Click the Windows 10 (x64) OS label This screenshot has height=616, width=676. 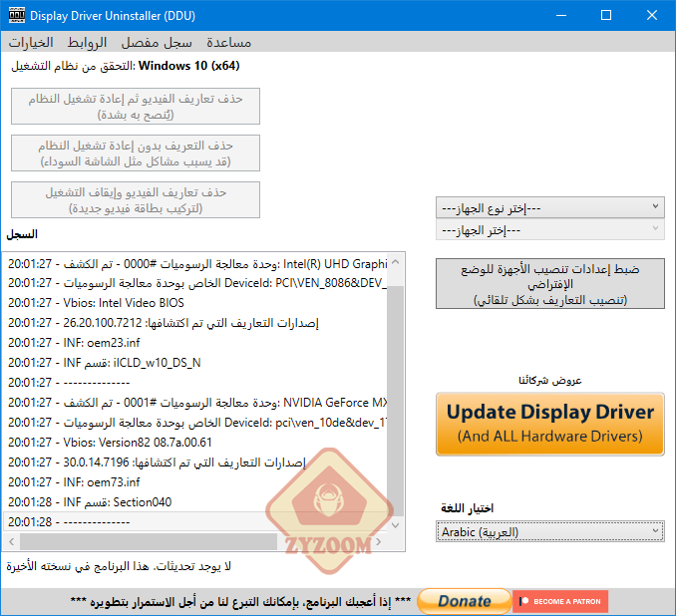pos(188,66)
